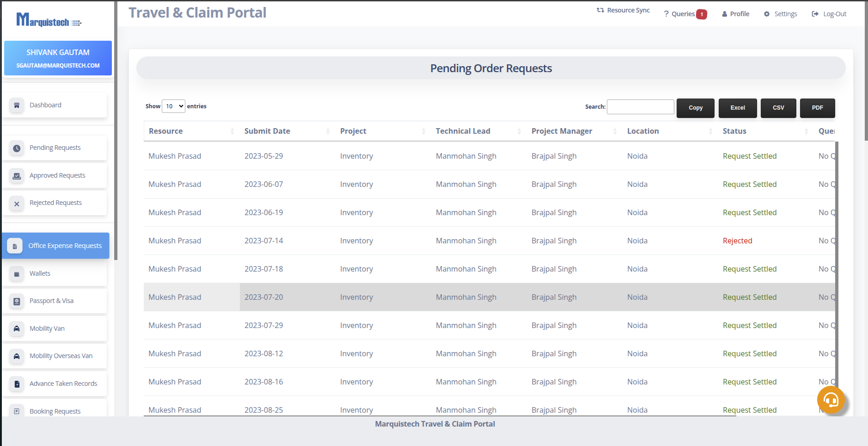
Task: Click the Passport & Visa icon
Action: [x=17, y=301]
